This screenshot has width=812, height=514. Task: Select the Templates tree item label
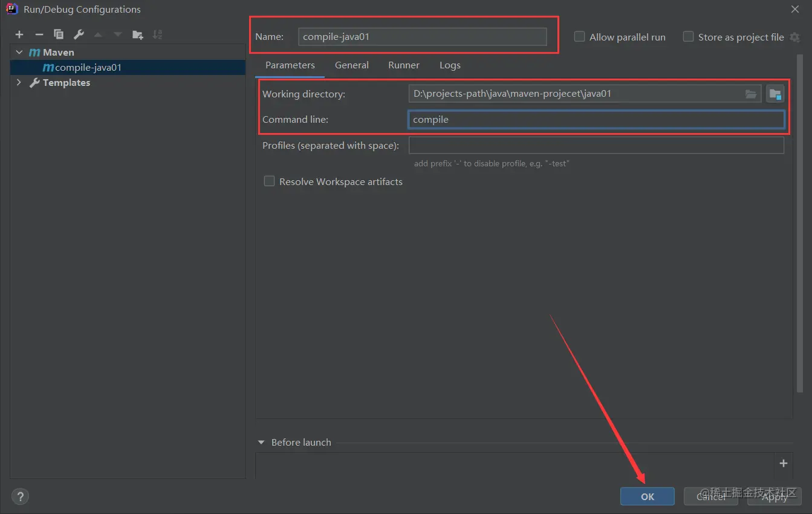pos(67,82)
